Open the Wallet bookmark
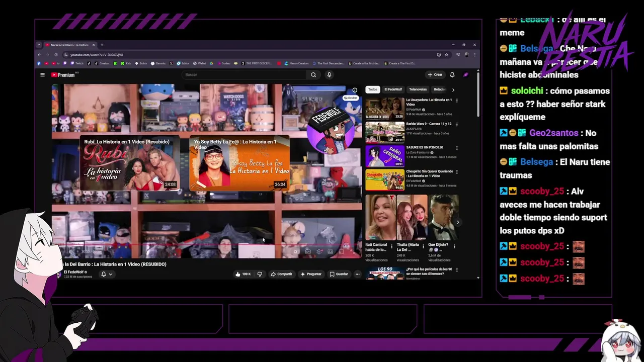This screenshot has width=644, height=362. (x=200, y=63)
